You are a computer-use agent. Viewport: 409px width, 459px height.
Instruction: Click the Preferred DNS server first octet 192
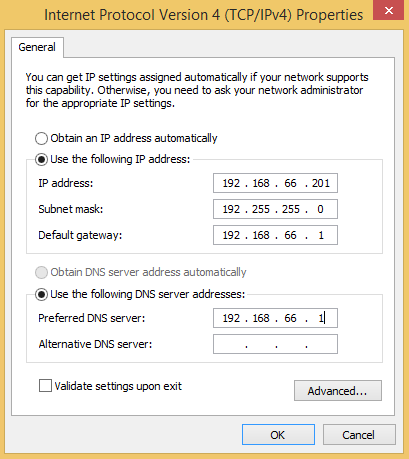coord(231,318)
